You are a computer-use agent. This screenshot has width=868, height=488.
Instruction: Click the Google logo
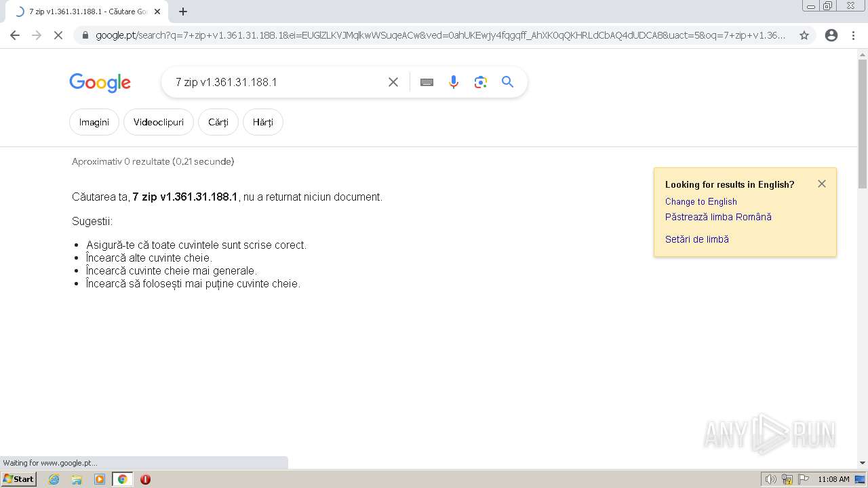(100, 83)
